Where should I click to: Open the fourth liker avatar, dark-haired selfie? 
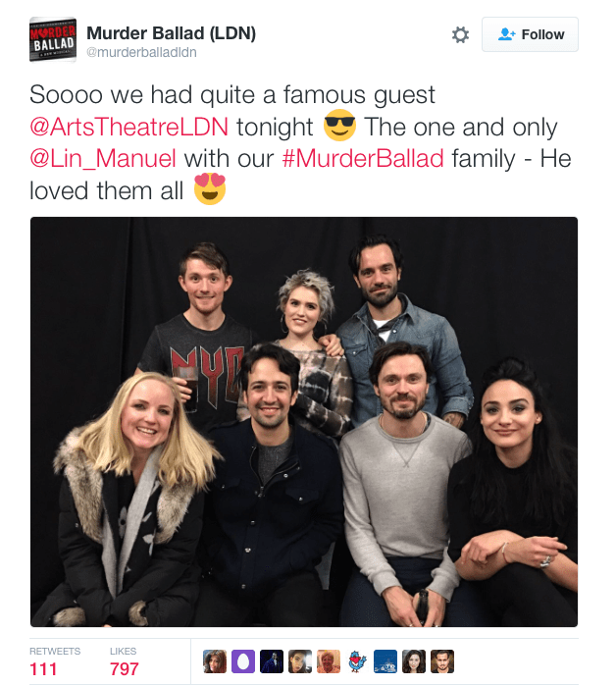[300, 661]
